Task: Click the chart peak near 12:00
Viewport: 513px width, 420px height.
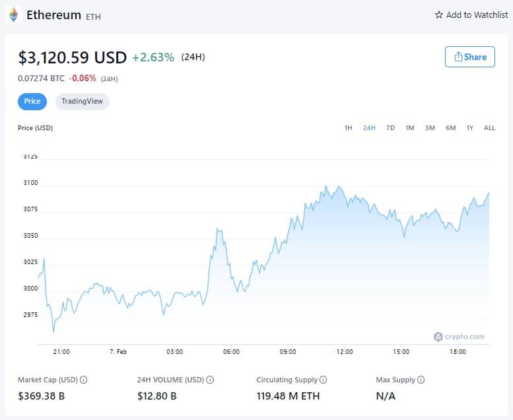Action: 339,187
